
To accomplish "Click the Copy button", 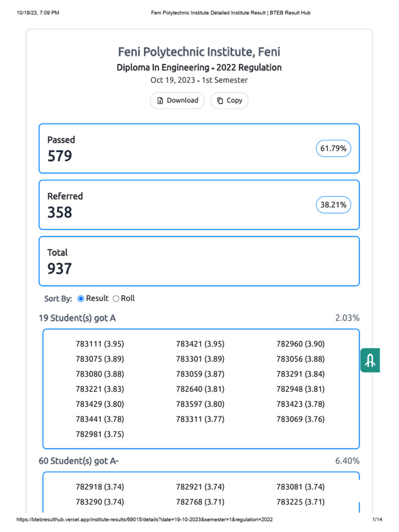I will point(229,100).
